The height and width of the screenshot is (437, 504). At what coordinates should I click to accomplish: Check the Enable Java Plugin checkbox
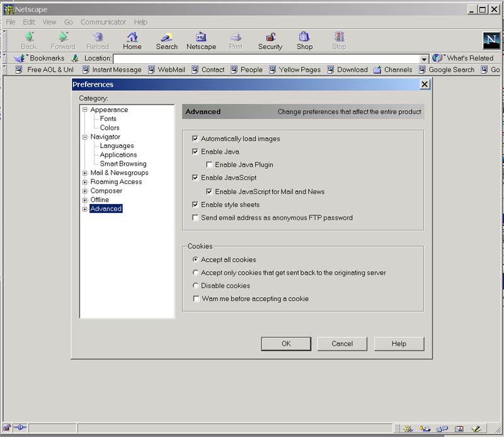pos(209,164)
